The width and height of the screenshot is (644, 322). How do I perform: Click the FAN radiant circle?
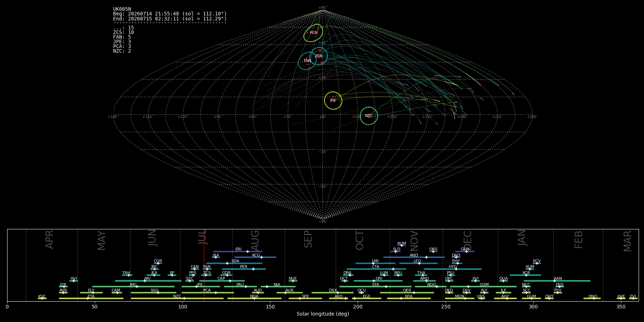coord(307,61)
